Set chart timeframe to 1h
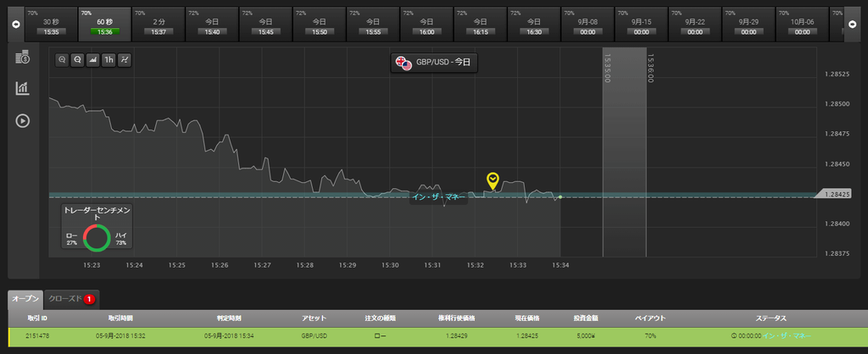Image resolution: width=868 pixels, height=354 pixels. (x=108, y=60)
